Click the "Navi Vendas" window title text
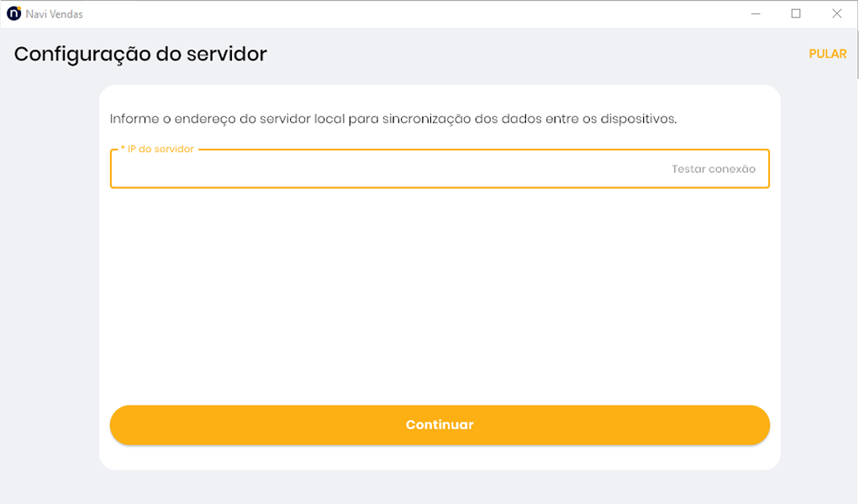This screenshot has height=504, width=864. tap(54, 14)
